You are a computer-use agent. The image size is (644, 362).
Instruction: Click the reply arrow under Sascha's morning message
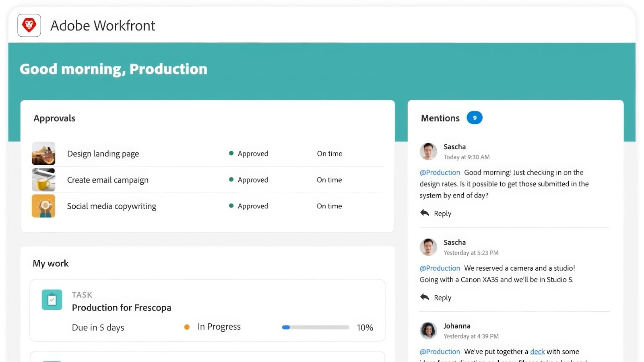click(424, 213)
